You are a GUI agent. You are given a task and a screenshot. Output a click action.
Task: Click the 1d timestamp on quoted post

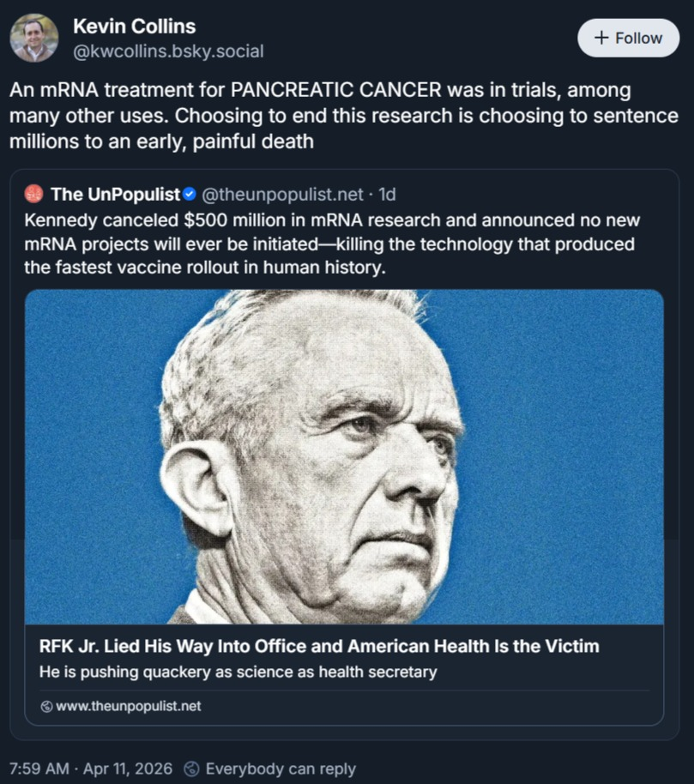[x=387, y=194]
